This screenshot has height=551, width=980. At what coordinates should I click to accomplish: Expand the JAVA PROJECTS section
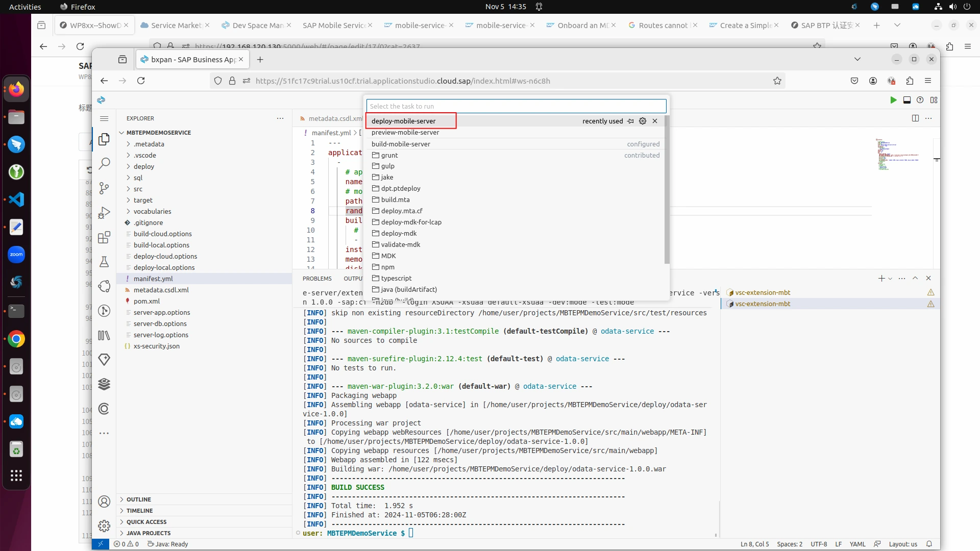[204, 533]
